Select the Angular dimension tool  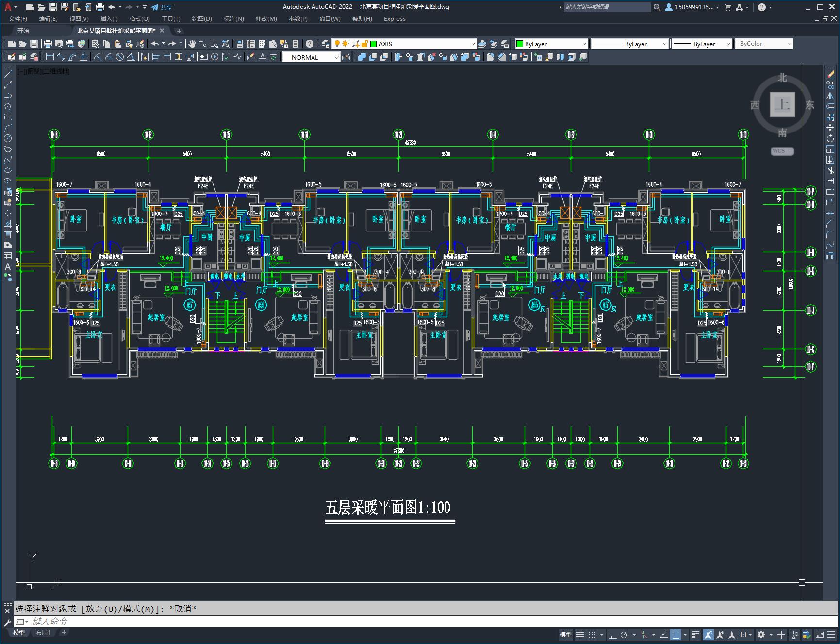point(131,57)
